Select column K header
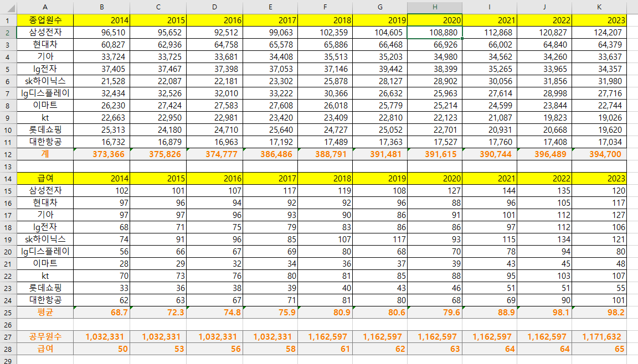This screenshot has width=638, height=364. point(599,7)
